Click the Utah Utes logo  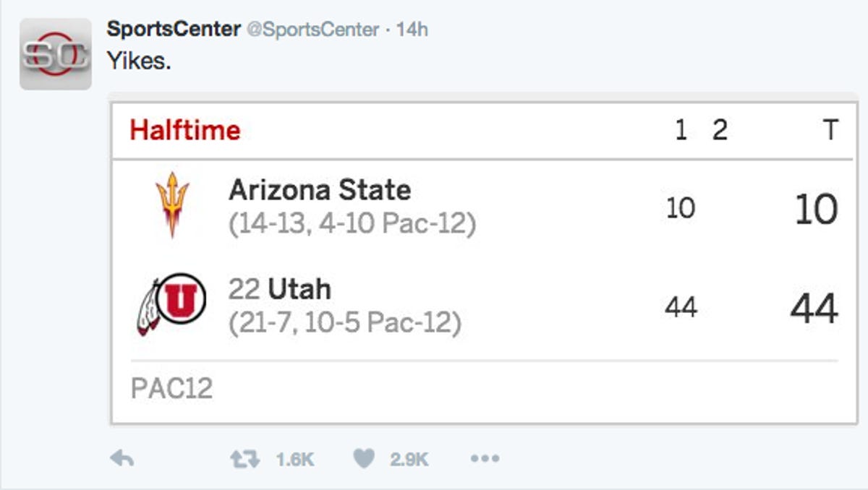click(171, 304)
